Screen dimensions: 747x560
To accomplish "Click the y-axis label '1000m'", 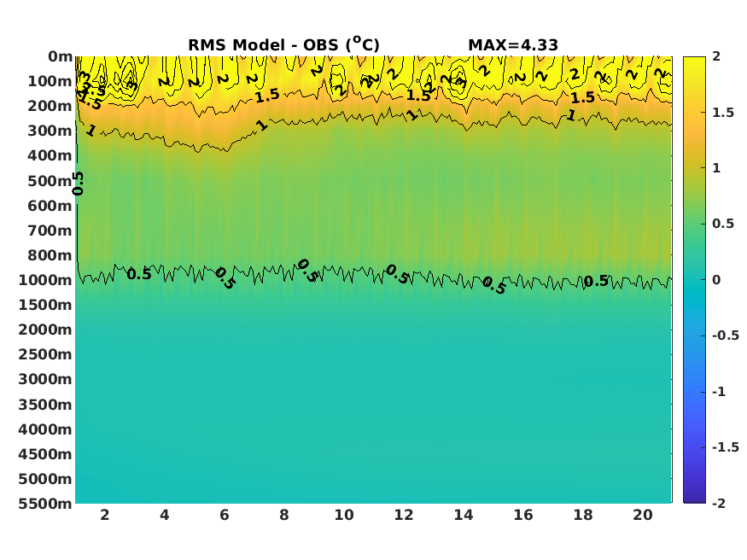I will point(45,280).
